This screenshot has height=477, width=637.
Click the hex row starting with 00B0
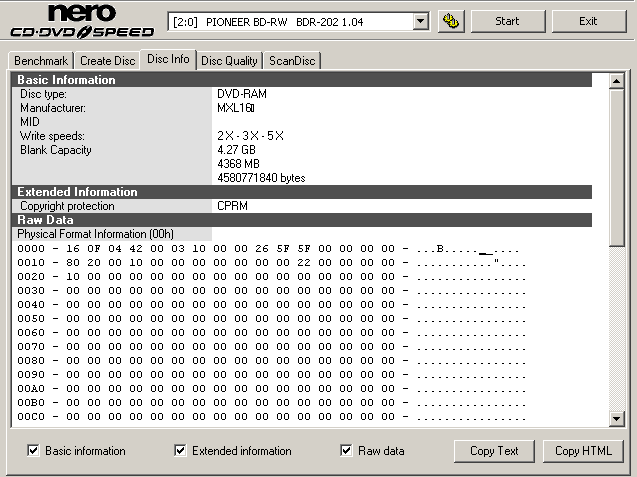(x=271, y=403)
